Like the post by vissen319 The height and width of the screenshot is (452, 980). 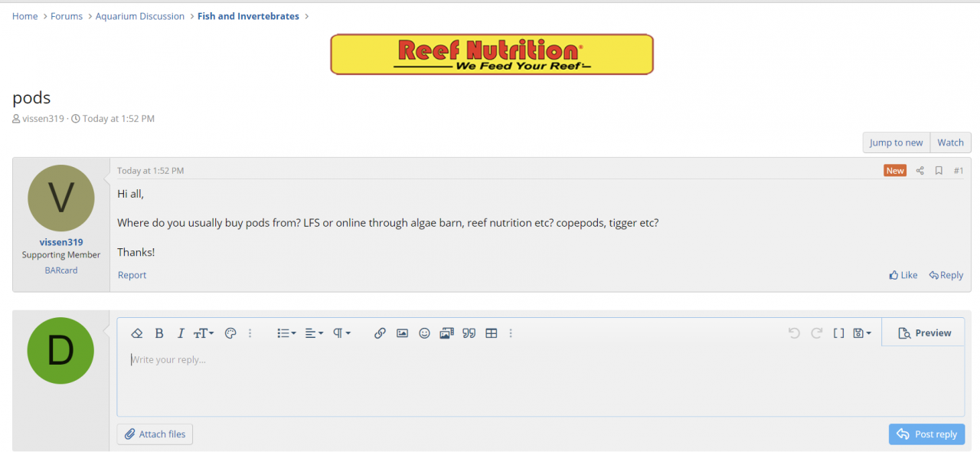click(903, 275)
